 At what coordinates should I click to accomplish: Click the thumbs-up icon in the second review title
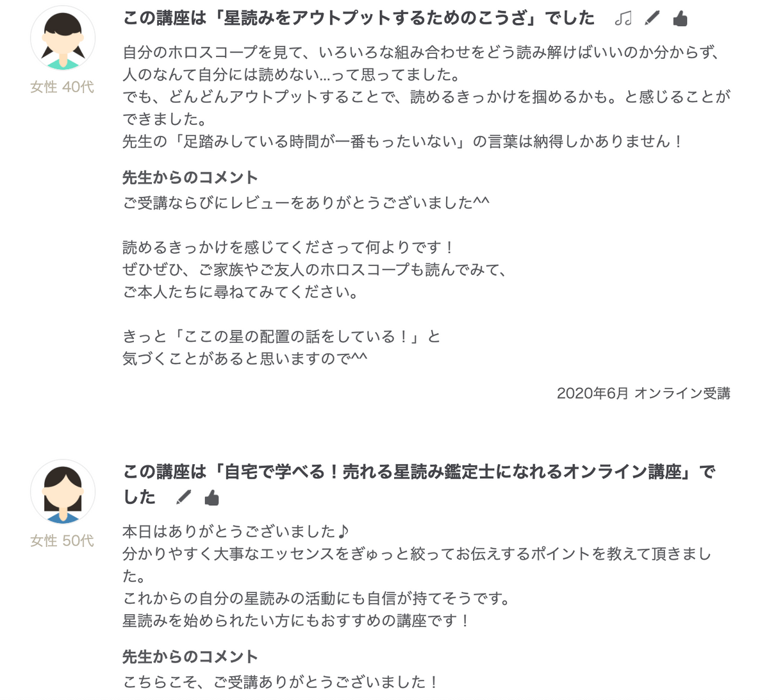click(211, 497)
